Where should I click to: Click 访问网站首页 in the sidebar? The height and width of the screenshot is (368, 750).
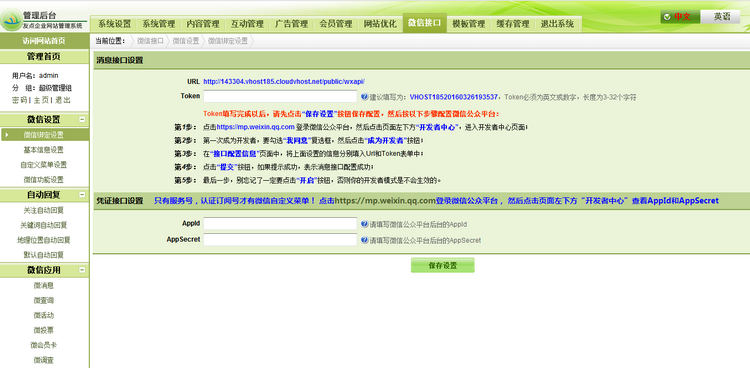click(x=44, y=41)
